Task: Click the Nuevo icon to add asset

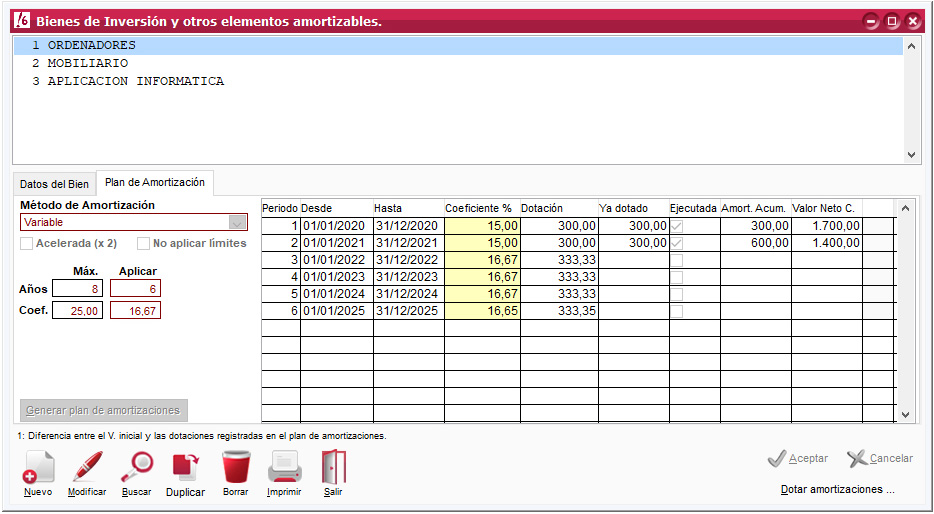Action: pos(38,468)
